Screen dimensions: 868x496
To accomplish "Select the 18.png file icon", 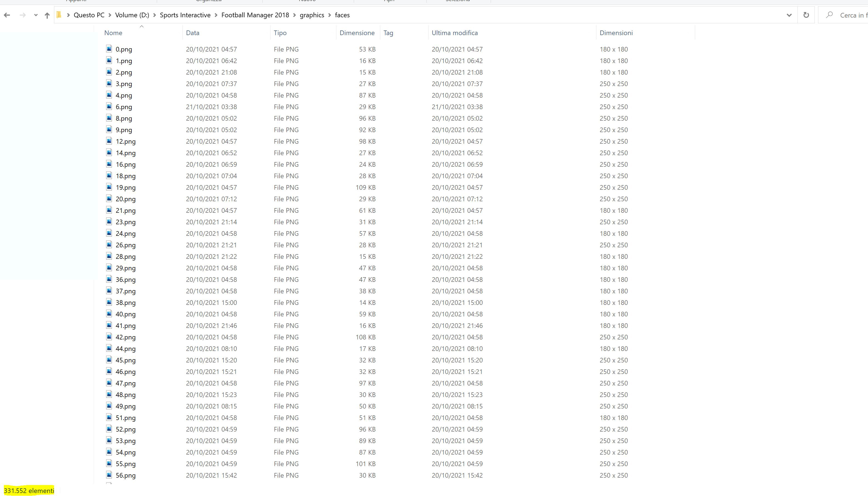I will 109,175.
